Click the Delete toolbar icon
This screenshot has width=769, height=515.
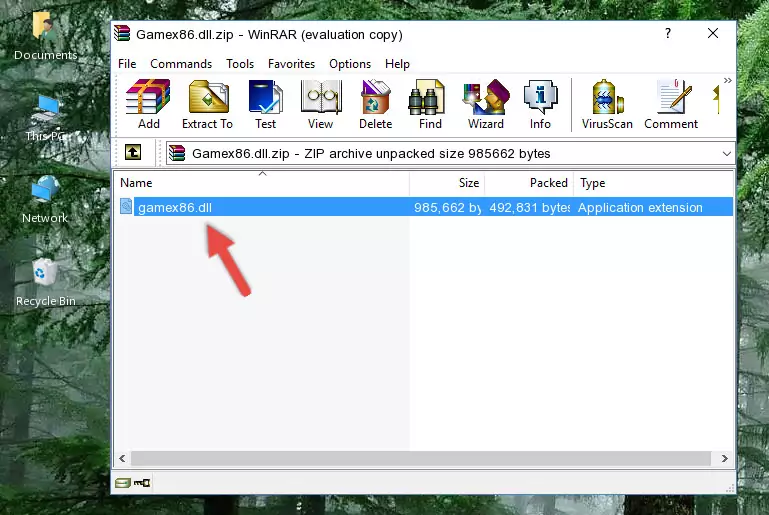375,104
